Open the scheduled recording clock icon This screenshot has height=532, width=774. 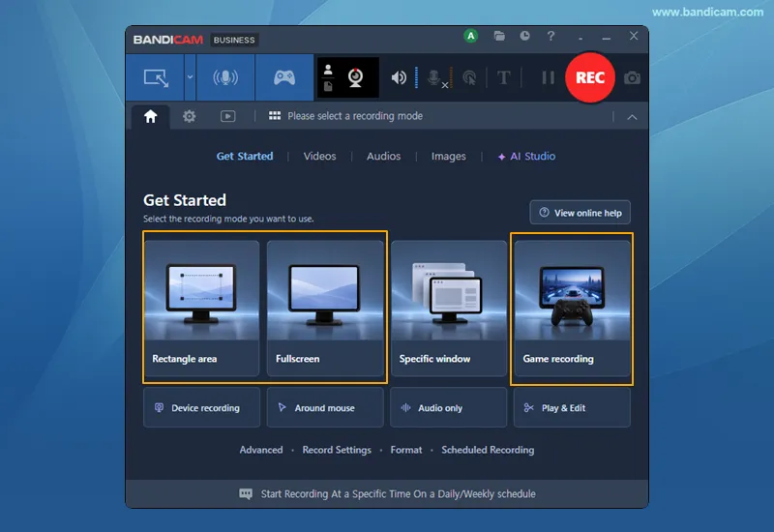click(524, 36)
